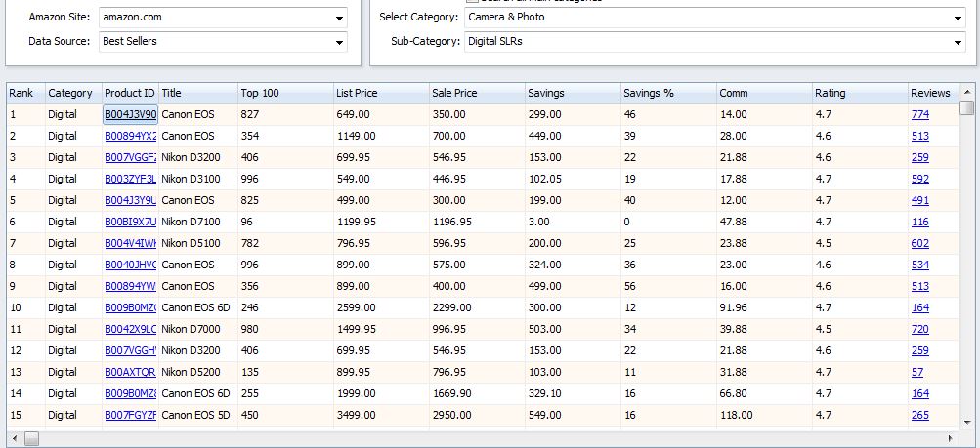Screen dimensions: 980x448
Task: Expand the Data Source dropdown
Action: tap(339, 42)
